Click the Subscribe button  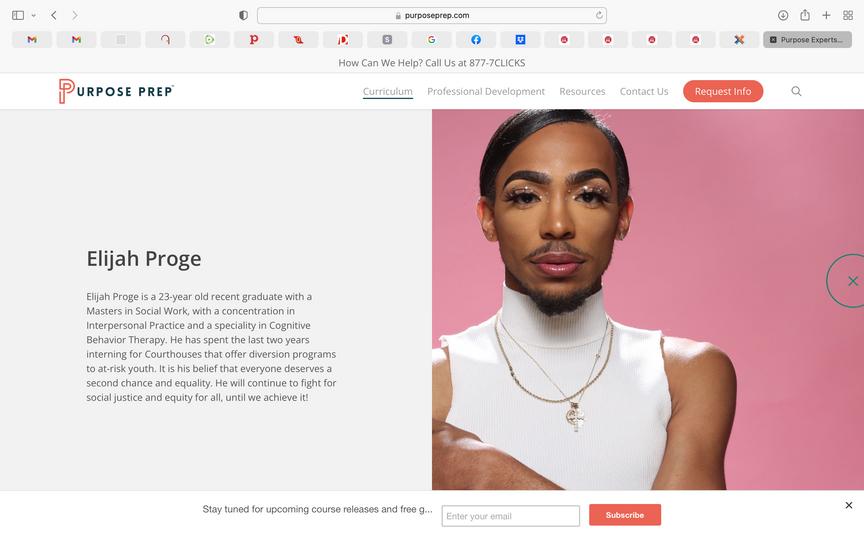coord(625,515)
